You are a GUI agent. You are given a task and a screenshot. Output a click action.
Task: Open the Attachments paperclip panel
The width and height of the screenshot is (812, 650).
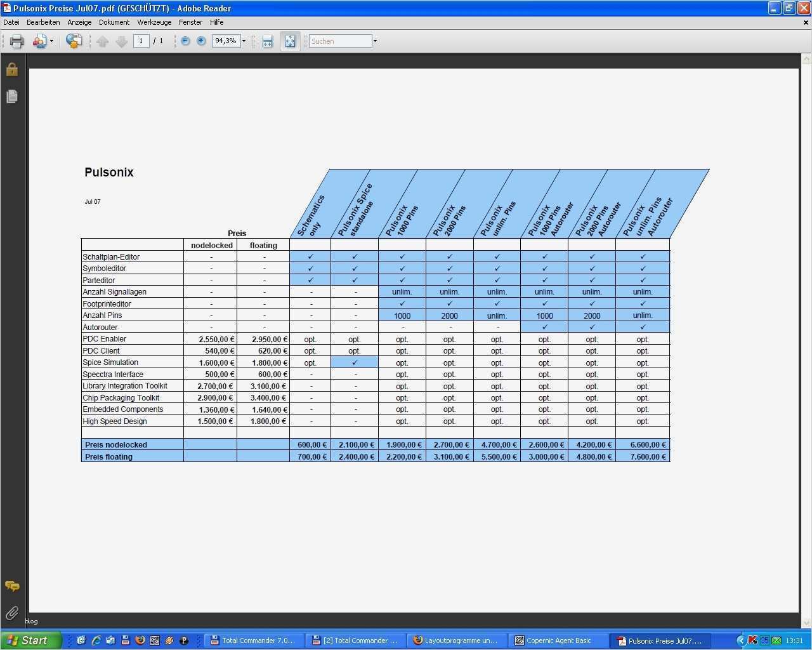pyautogui.click(x=12, y=613)
